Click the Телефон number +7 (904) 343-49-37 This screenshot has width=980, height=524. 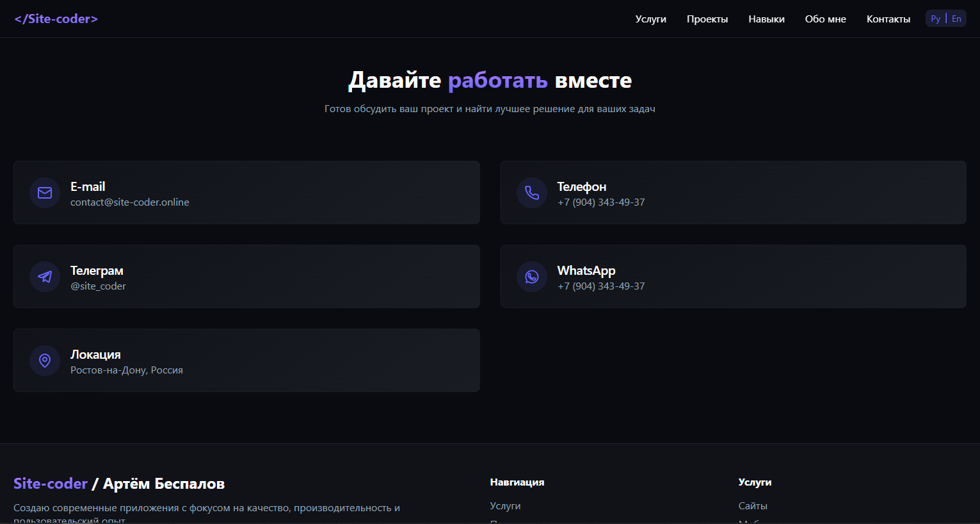601,202
